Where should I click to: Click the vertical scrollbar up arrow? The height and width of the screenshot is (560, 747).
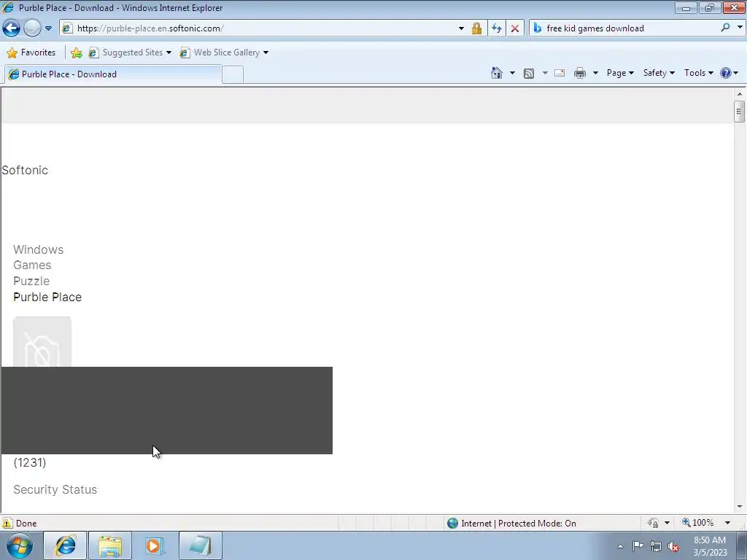pos(740,94)
